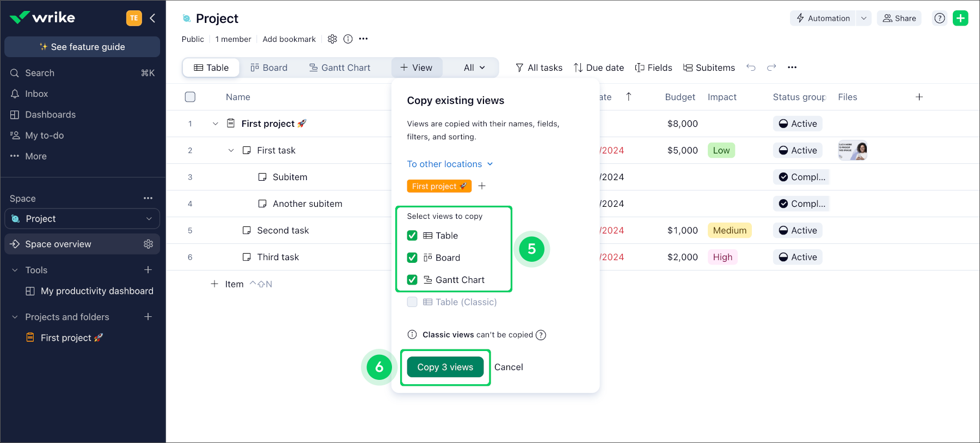980x443 pixels.
Task: Uncheck the Table view checkbox
Action: [x=412, y=236]
